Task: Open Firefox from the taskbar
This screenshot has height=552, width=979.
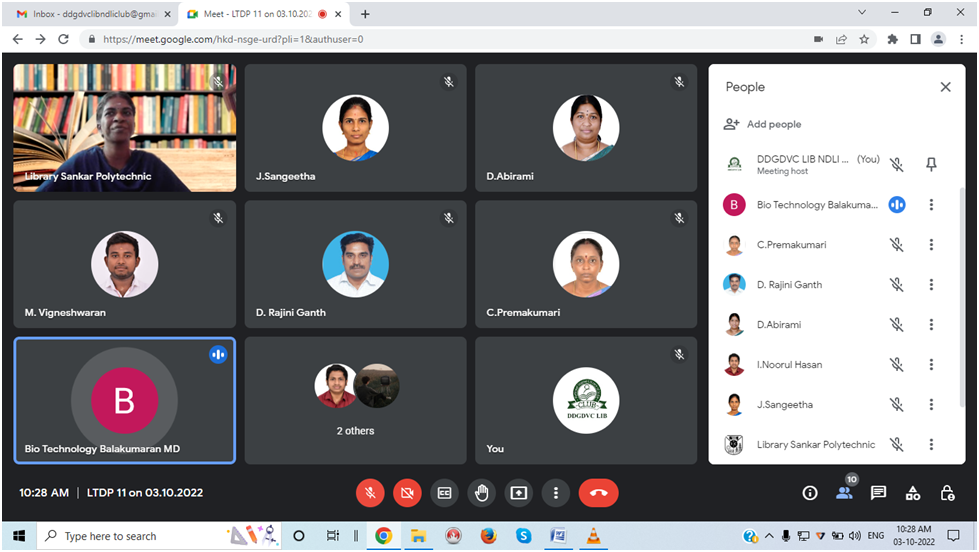Action: tap(488, 536)
